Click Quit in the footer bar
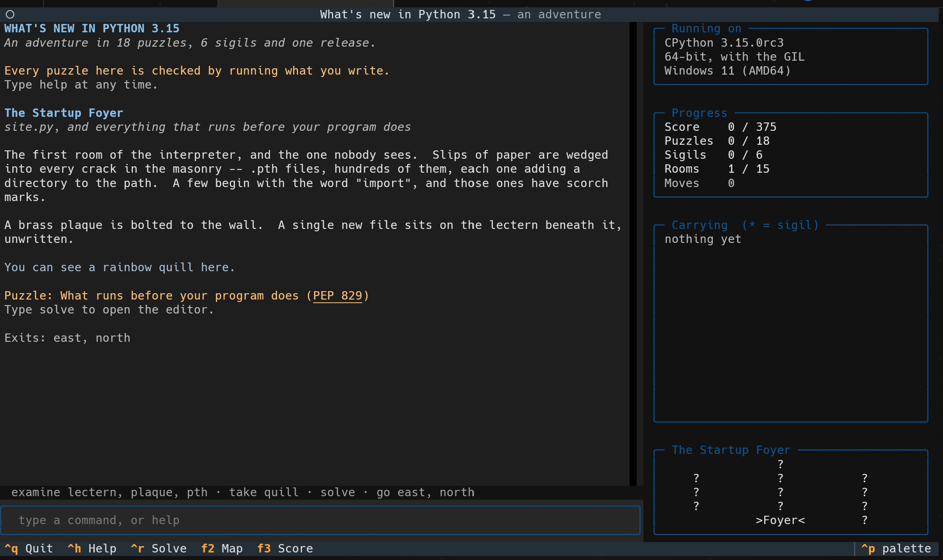 tap(29, 548)
